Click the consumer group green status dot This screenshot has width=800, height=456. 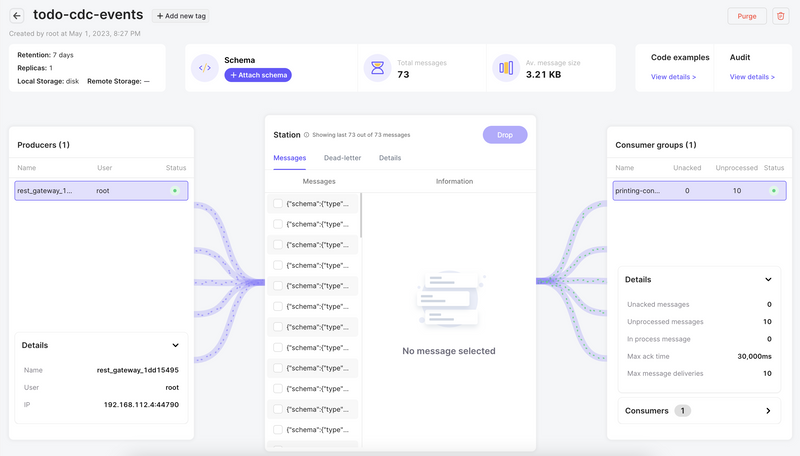click(773, 190)
